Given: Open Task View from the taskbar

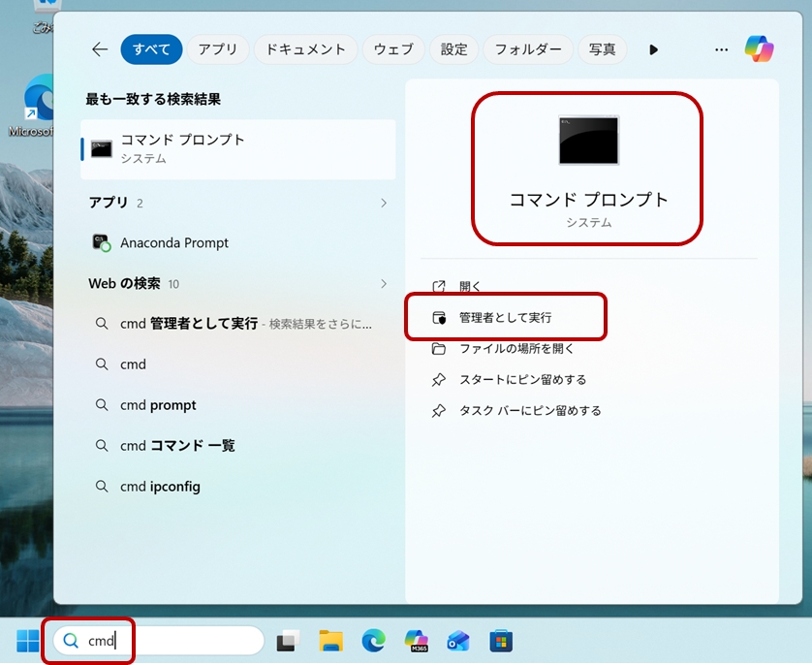Looking at the screenshot, I should click(x=288, y=641).
